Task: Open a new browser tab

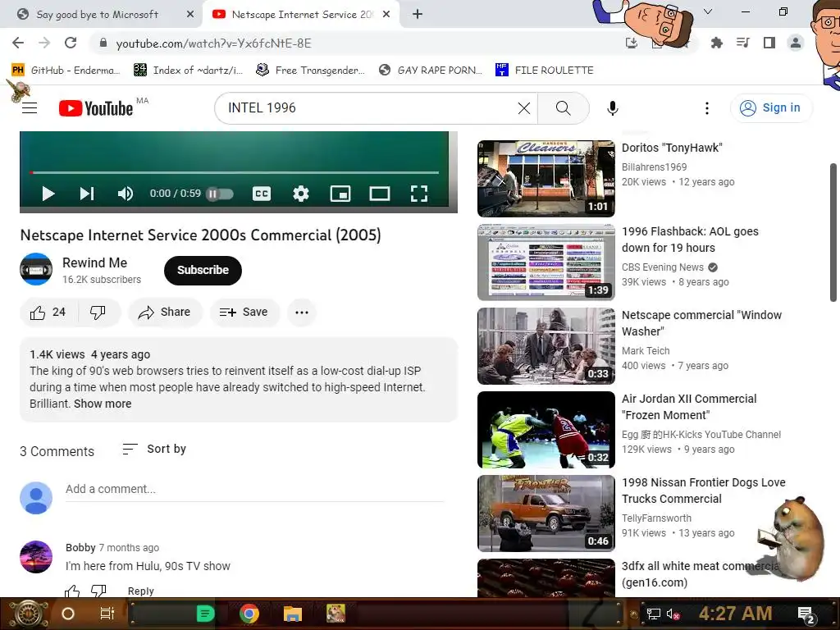Action: tap(418, 15)
